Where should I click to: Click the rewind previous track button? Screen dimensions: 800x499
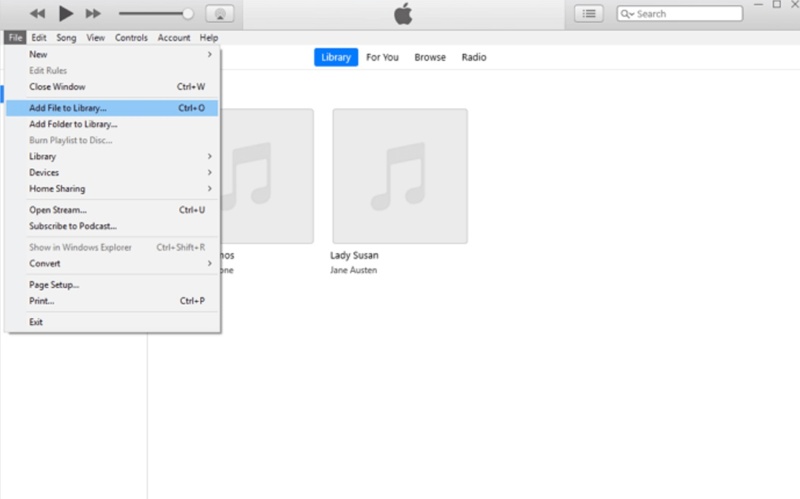[37, 14]
